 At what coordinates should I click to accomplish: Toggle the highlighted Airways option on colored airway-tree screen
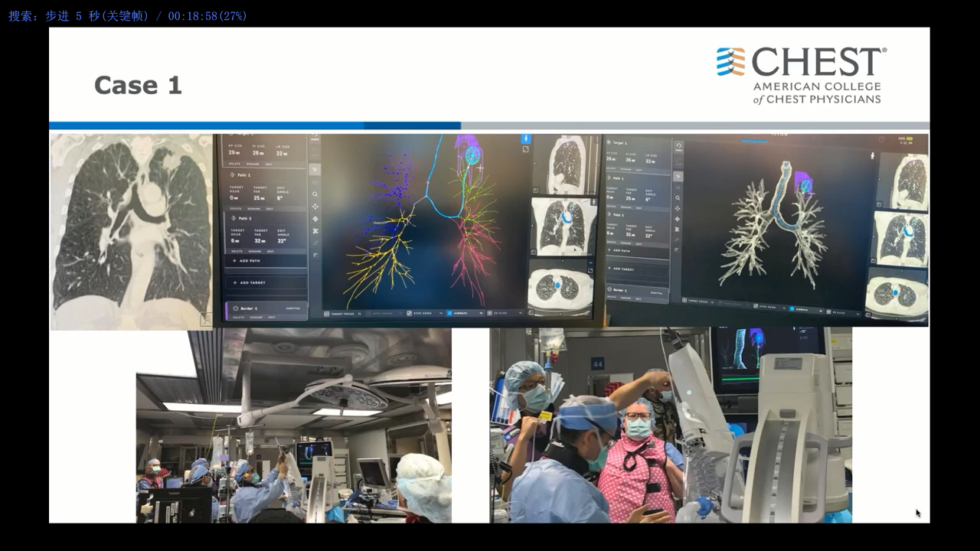tap(464, 313)
